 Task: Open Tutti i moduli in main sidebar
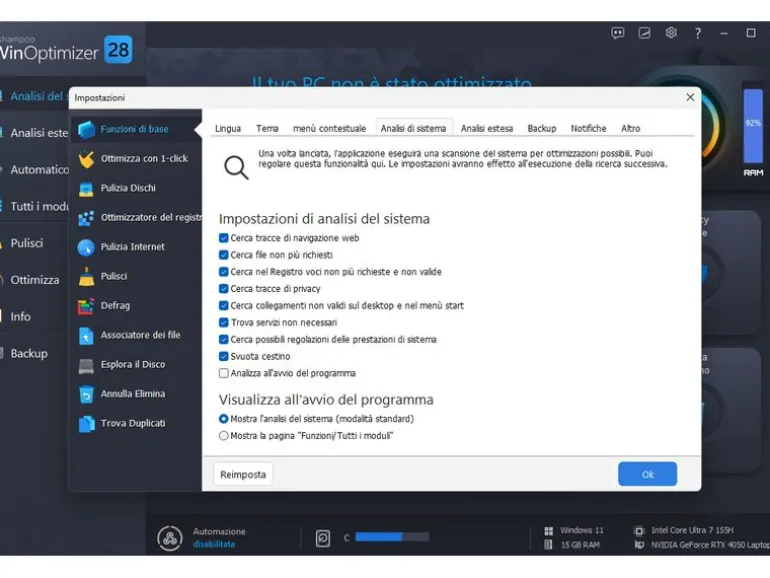coord(40,207)
